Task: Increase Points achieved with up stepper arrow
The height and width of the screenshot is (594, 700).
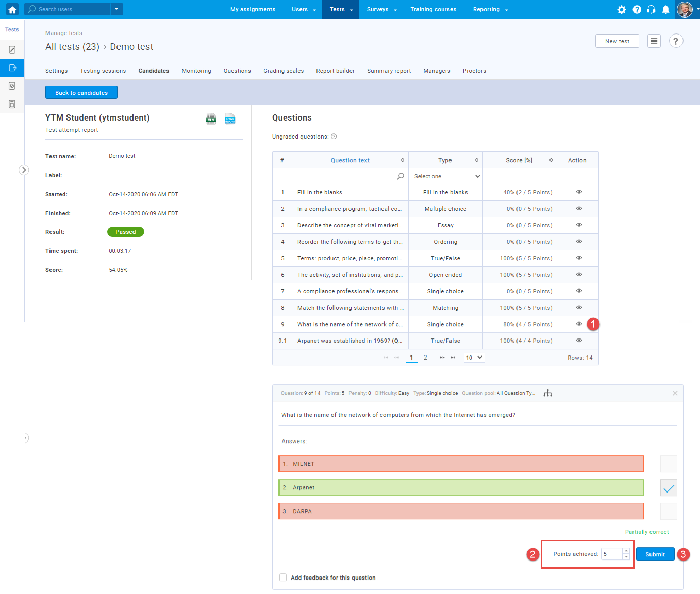Action: click(x=626, y=551)
